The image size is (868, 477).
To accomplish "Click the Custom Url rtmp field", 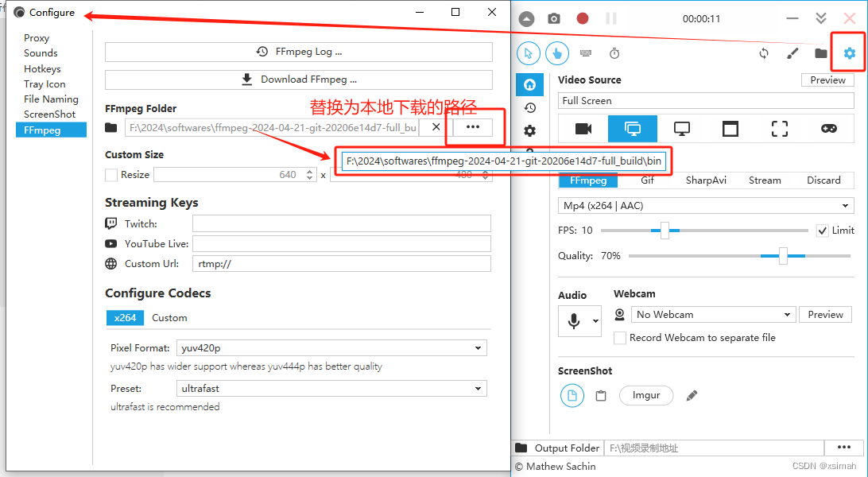I will tap(342, 263).
